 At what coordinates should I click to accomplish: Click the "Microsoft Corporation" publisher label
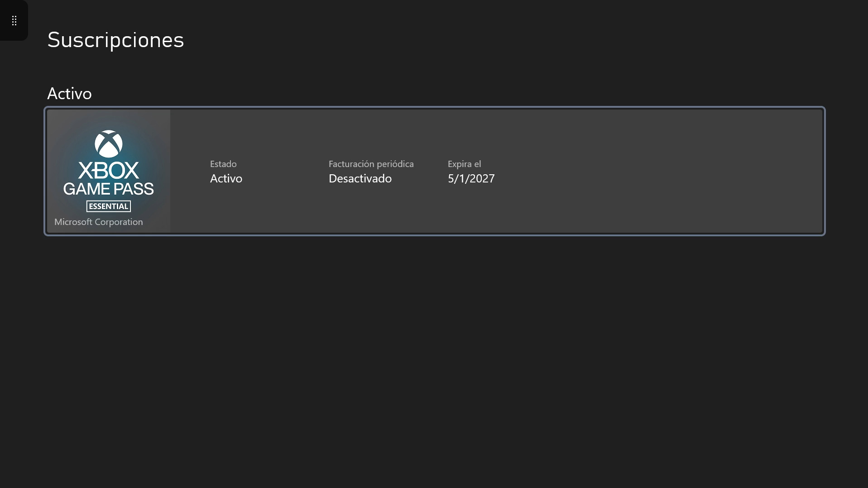point(99,222)
